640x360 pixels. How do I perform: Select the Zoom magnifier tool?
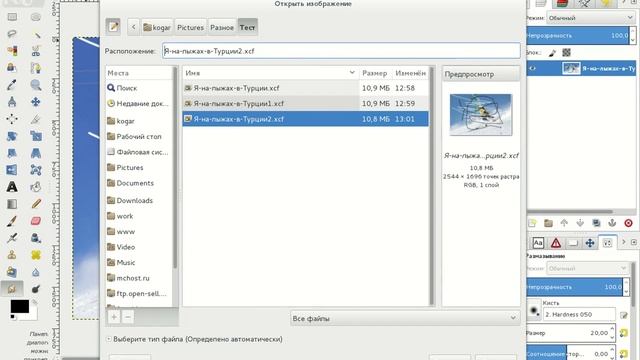tap(36, 84)
